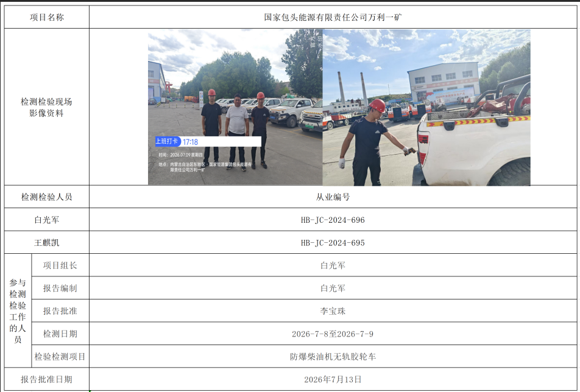The width and height of the screenshot is (580, 392).
Task: Click the '上班打卡' badge in photo
Action: click(167, 141)
